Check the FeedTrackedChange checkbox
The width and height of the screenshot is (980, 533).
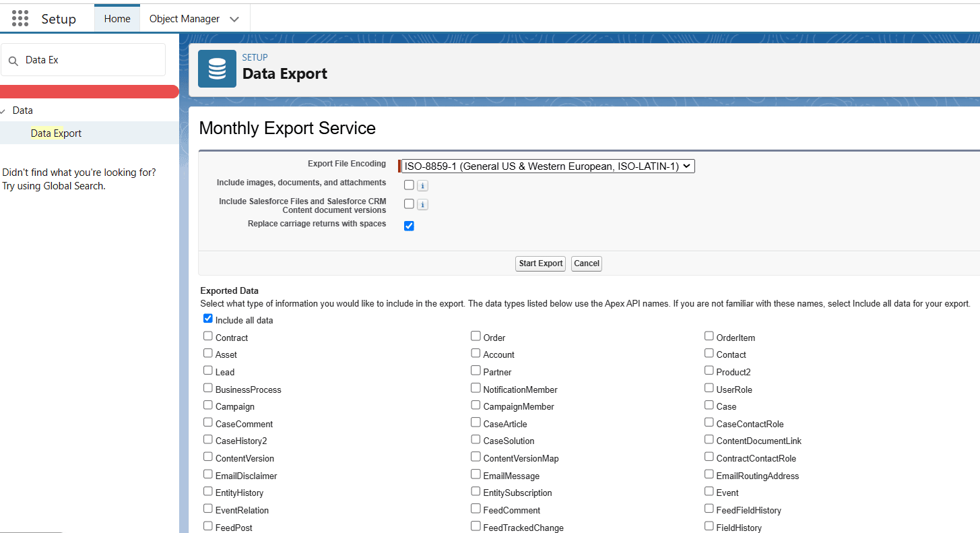click(476, 526)
